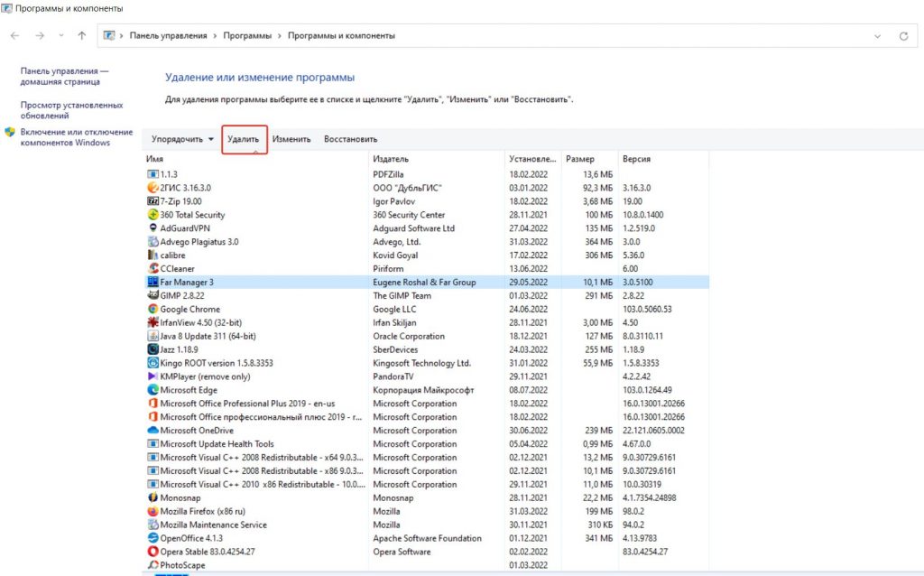The image size is (924, 576).
Task: Go back with the left arrow
Action: coord(14,35)
